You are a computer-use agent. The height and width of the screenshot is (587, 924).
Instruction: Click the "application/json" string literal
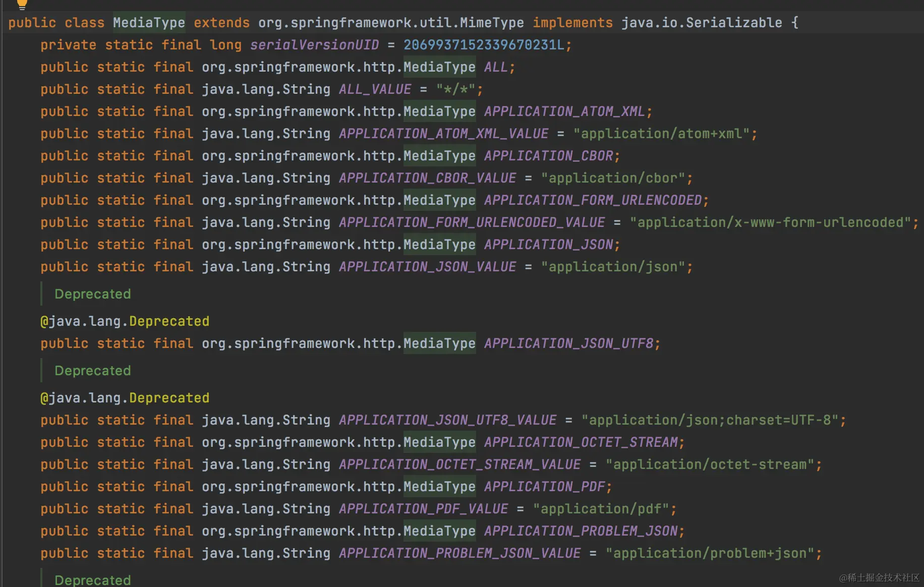[x=613, y=267]
